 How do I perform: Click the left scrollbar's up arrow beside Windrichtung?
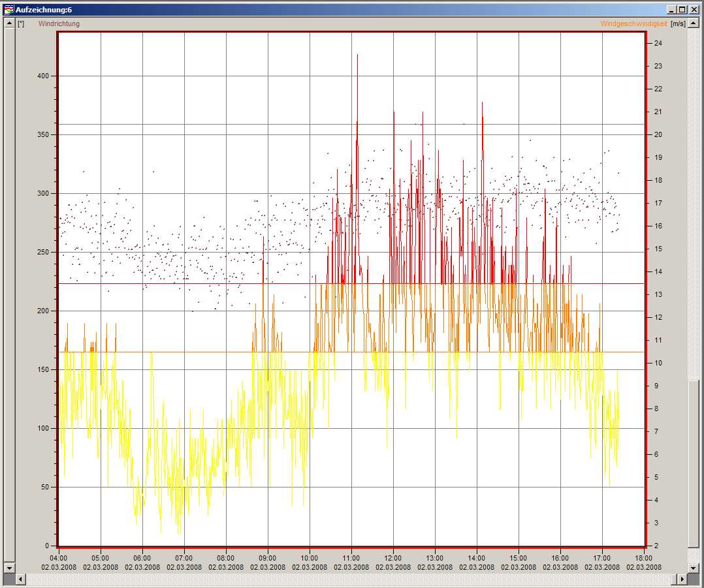pyautogui.click(x=9, y=23)
